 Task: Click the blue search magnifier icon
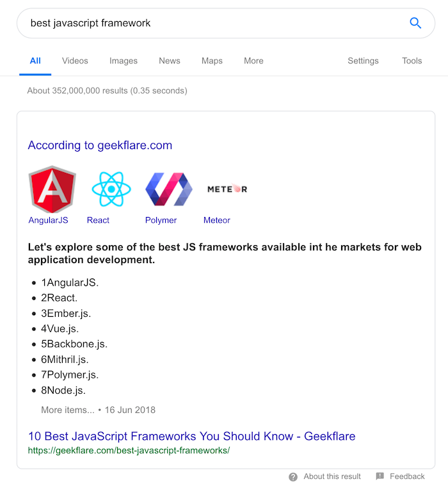(x=415, y=23)
